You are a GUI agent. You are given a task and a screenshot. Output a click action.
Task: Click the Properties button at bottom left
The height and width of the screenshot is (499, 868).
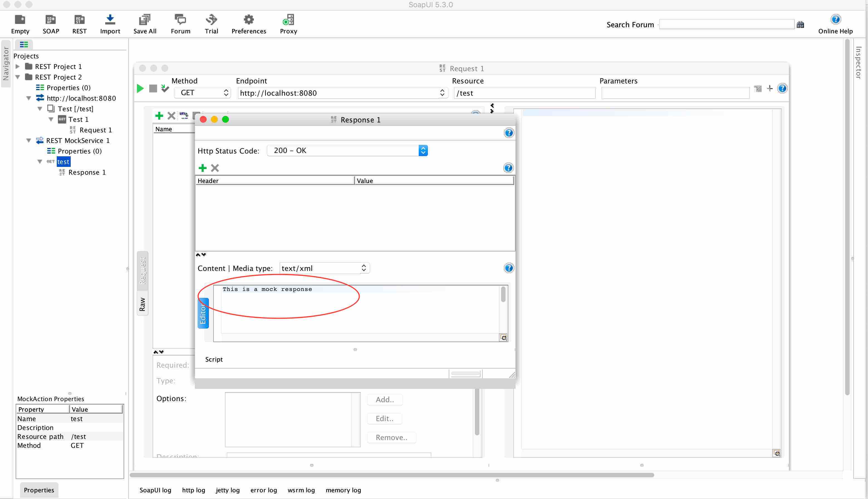click(39, 490)
